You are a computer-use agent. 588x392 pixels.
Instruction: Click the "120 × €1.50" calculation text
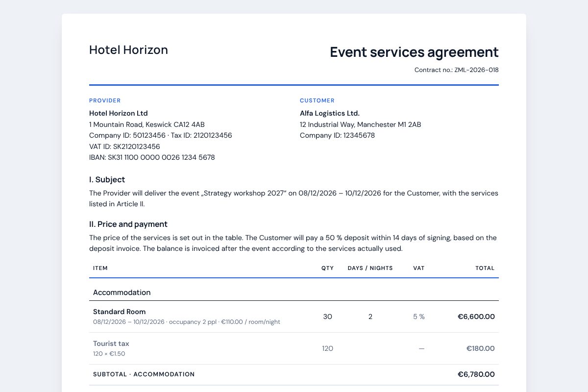[x=110, y=354]
